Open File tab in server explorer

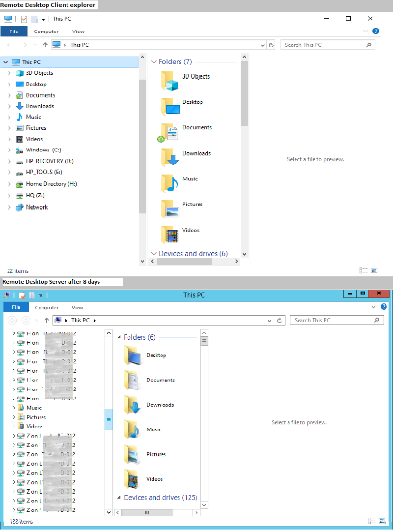[16, 307]
